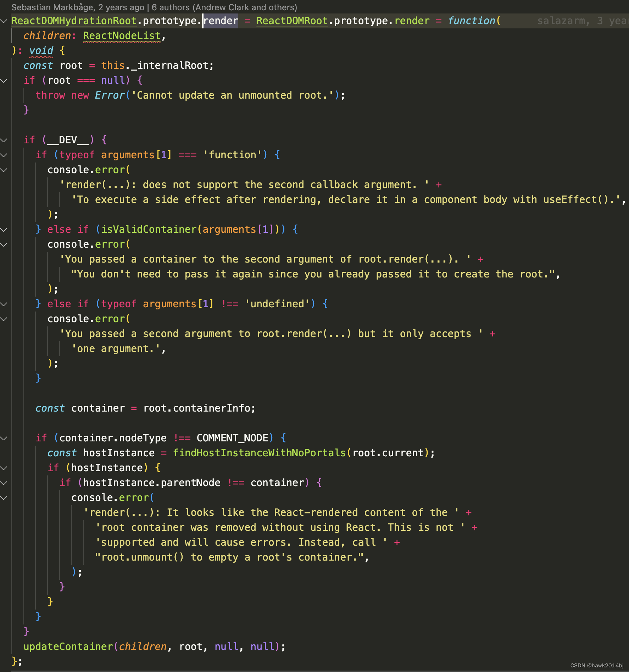The height and width of the screenshot is (672, 629).
Task: Click isValidContainer function call
Action: (149, 230)
